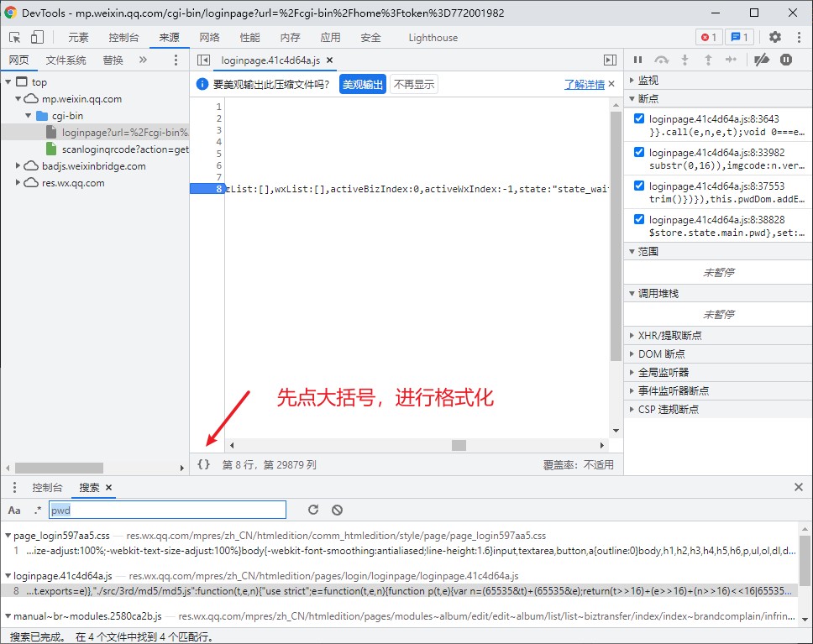Toggle match case Aa in search panel
Image resolution: width=813 pixels, height=644 pixels.
[13, 510]
